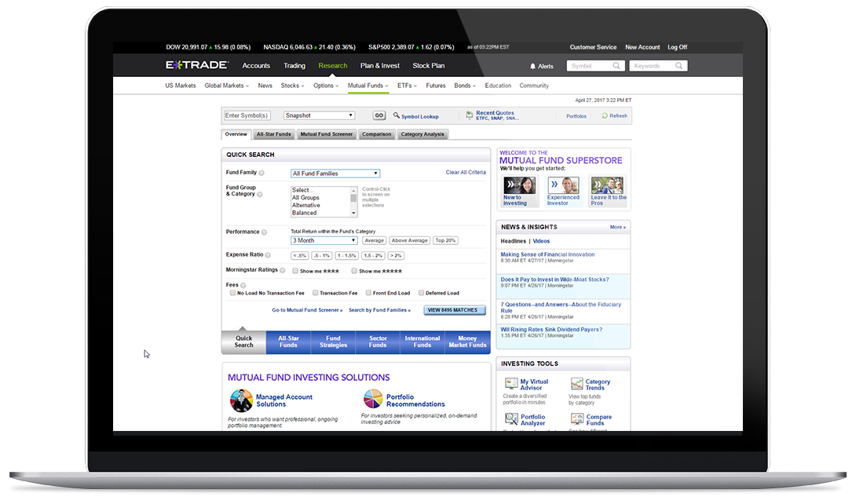Tick the Deferred Load checkbox
This screenshot has height=504, width=856.
(x=421, y=293)
